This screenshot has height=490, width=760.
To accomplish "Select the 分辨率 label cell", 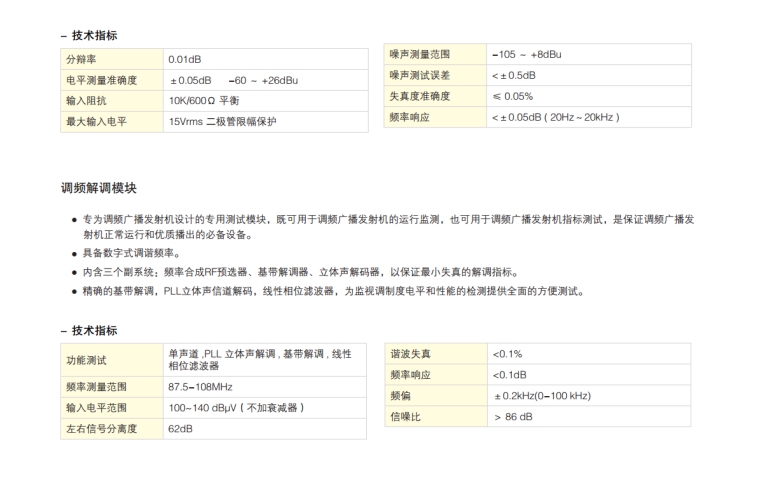I will (x=83, y=59).
